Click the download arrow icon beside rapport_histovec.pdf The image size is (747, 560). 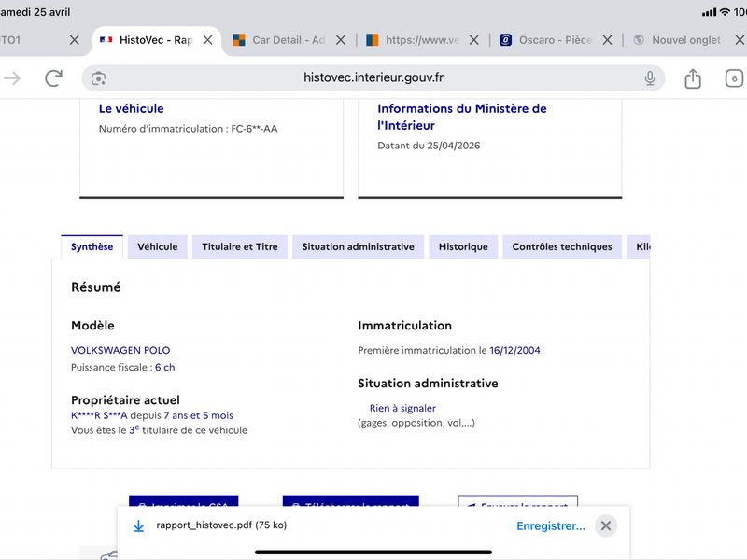pyautogui.click(x=138, y=525)
